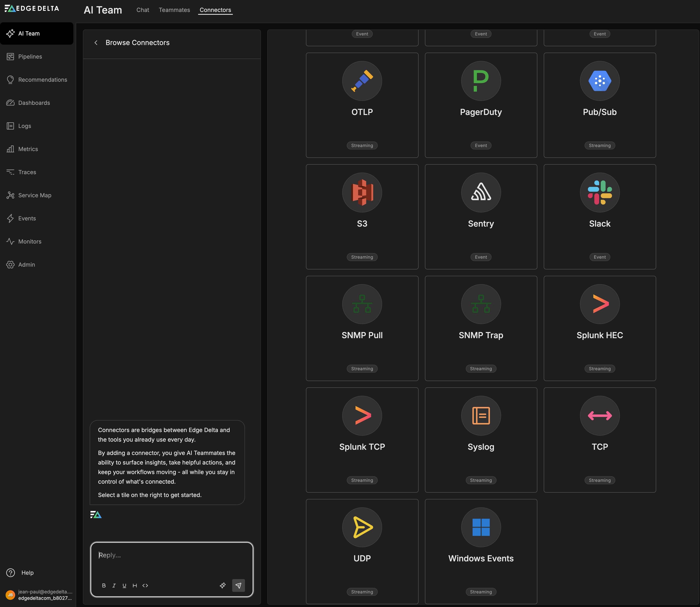Select the Windows Events connector icon
This screenshot has width=700, height=607.
point(480,527)
